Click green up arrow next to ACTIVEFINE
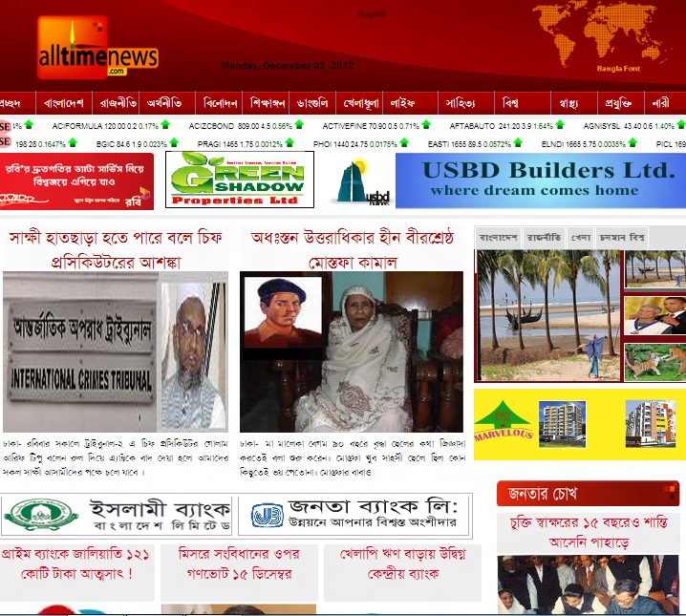686x616 pixels. [x=426, y=125]
